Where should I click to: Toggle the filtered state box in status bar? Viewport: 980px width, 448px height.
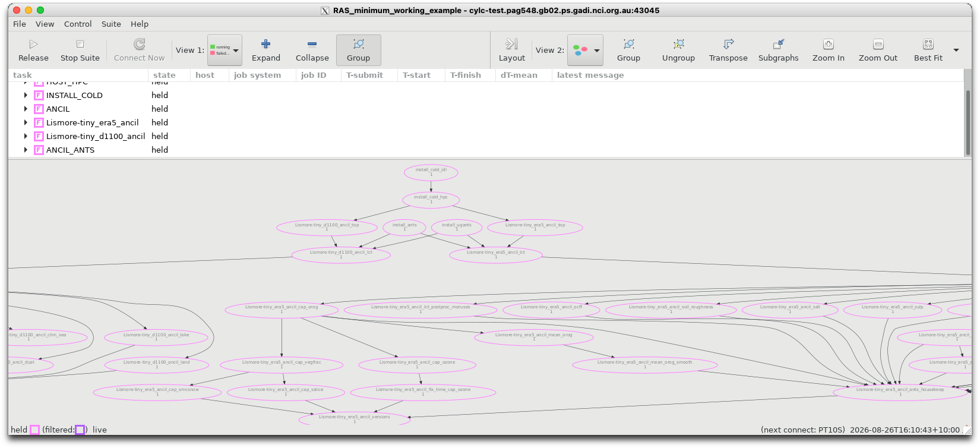tap(80, 430)
